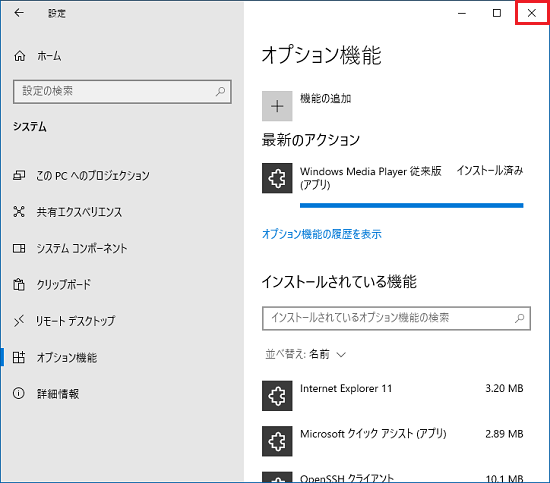Maximize the 設定 window
550x483 pixels.
pyautogui.click(x=497, y=13)
